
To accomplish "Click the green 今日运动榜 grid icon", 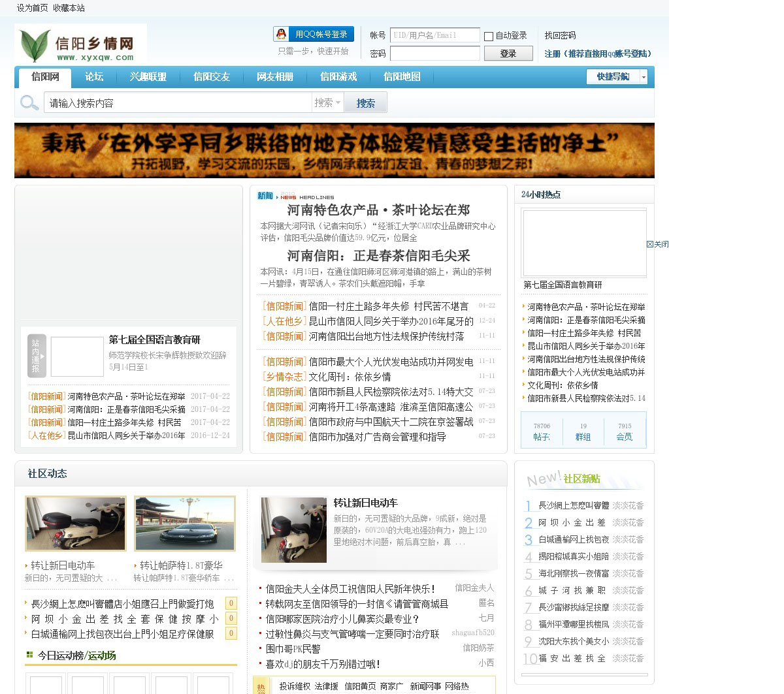I will pyautogui.click(x=29, y=655).
